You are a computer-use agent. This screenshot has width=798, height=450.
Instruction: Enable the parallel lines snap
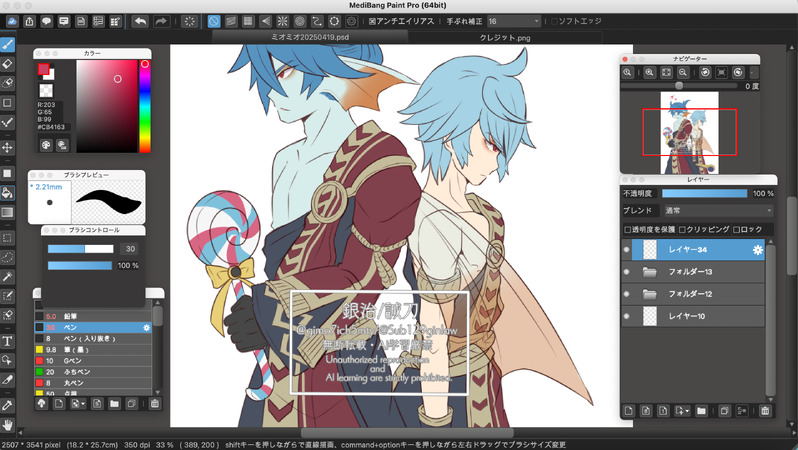click(x=231, y=21)
